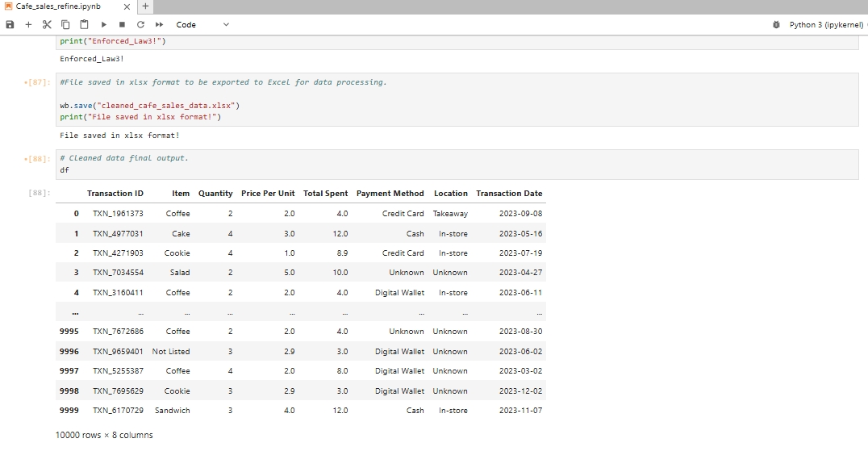Click the 10000 rows × 8 columns summary
The image size is (868, 472).
104,436
